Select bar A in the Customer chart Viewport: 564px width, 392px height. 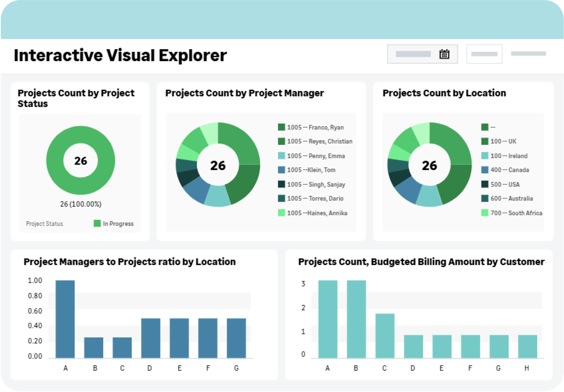pos(328,319)
